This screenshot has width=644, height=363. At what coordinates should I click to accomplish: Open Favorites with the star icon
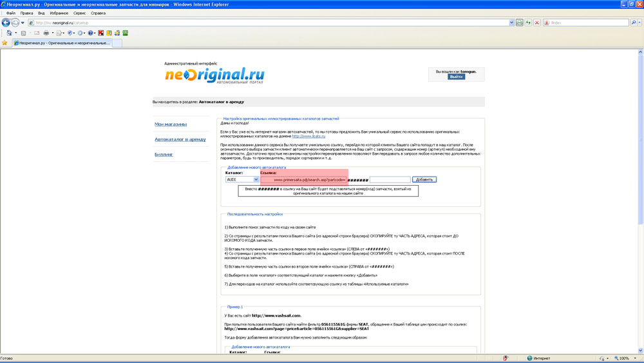(5, 43)
